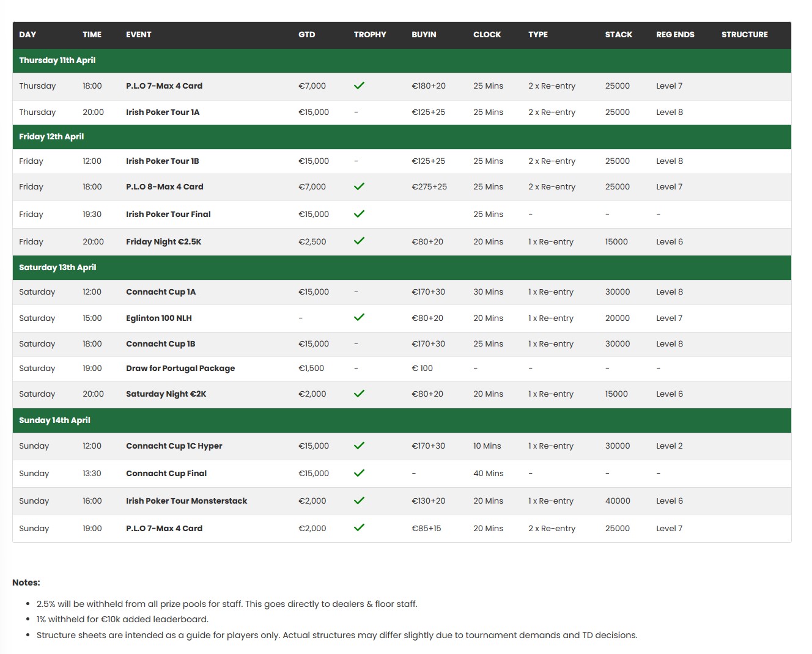
Task: Click trophy checkmark for Eglinton 100 NLH
Action: 359,317
